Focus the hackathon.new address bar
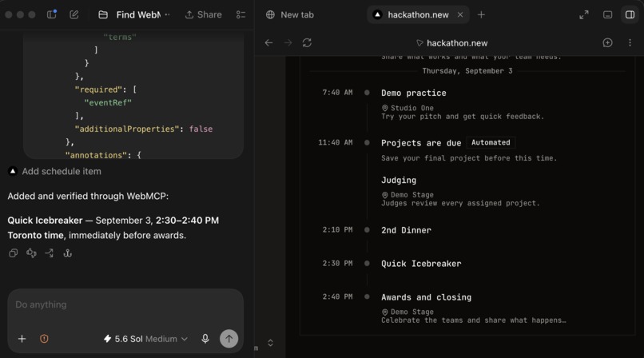644x358 pixels. click(x=451, y=43)
